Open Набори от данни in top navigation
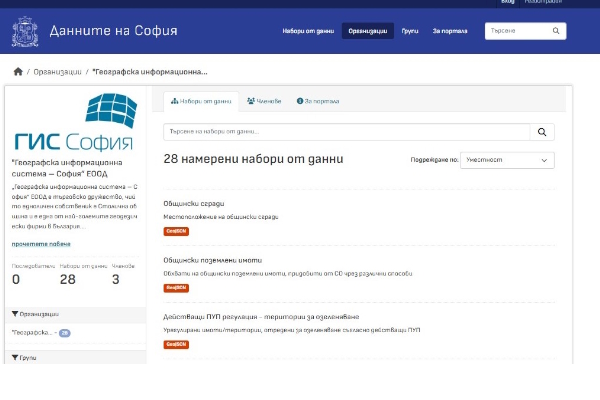This screenshot has width=600, height=400. click(x=308, y=31)
